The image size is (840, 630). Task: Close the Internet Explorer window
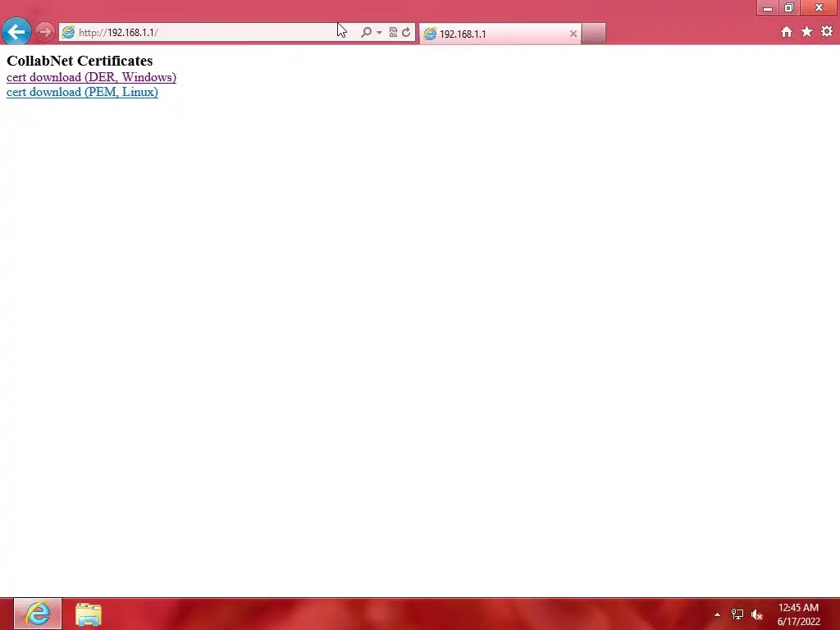(x=819, y=7)
